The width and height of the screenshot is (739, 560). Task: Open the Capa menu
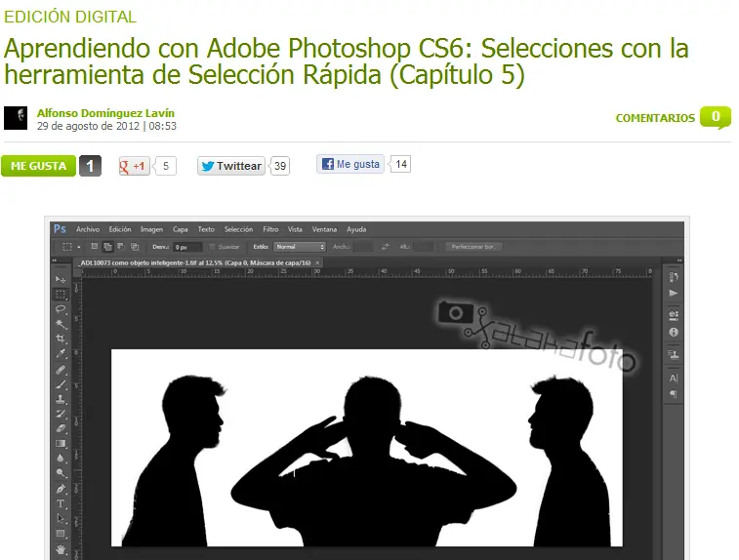180,229
